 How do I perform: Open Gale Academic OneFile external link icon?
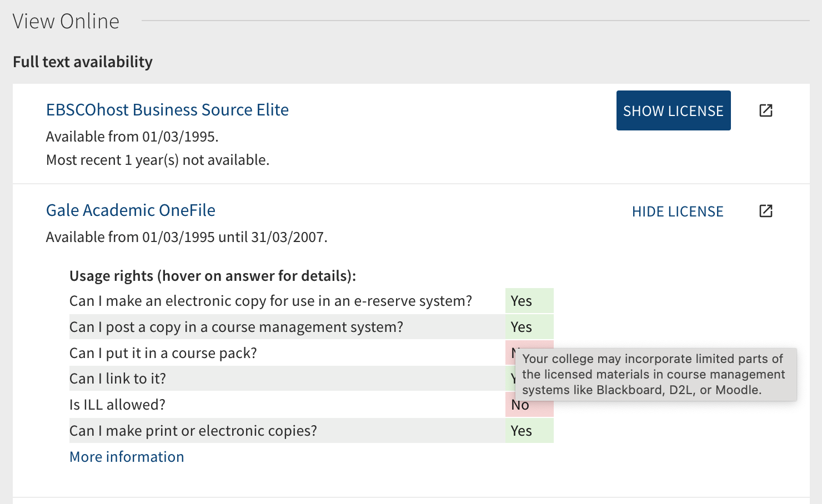(766, 211)
